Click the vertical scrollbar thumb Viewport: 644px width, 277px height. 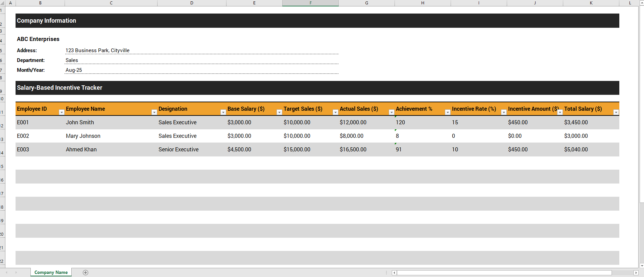pyautogui.click(x=642, y=104)
